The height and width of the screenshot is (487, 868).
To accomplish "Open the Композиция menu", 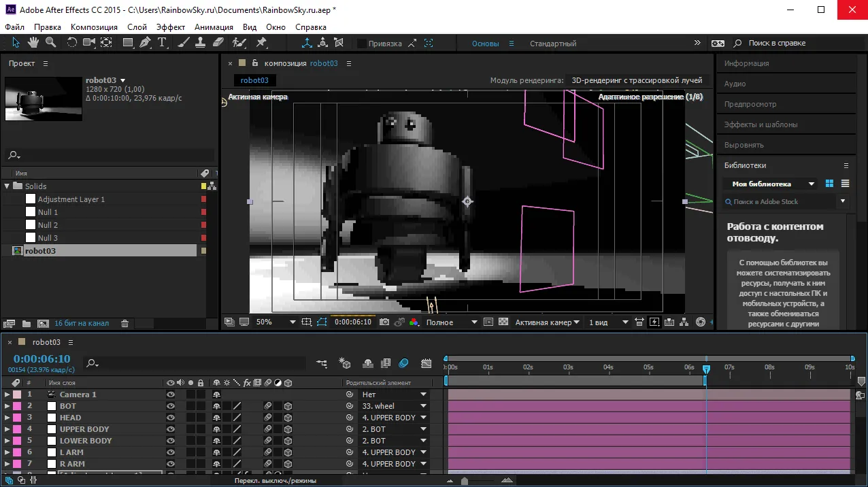I will tap(94, 27).
